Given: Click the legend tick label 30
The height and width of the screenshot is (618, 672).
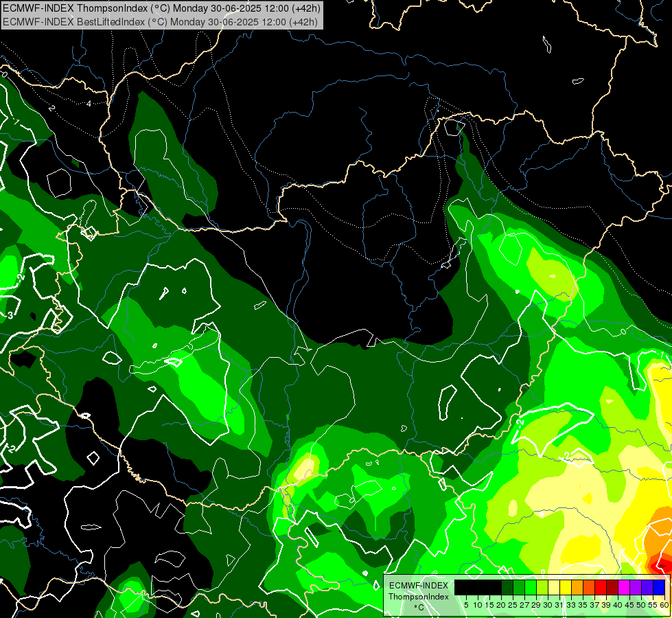Looking at the screenshot, I should pyautogui.click(x=548, y=605).
